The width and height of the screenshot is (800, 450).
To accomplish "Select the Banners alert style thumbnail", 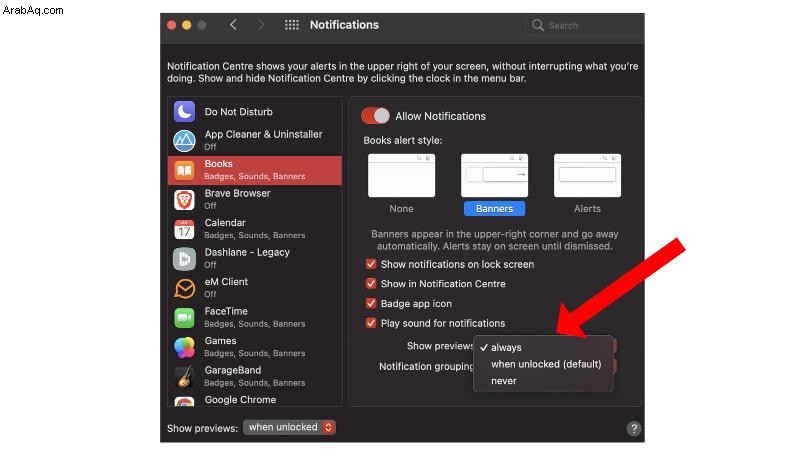I will 494,176.
